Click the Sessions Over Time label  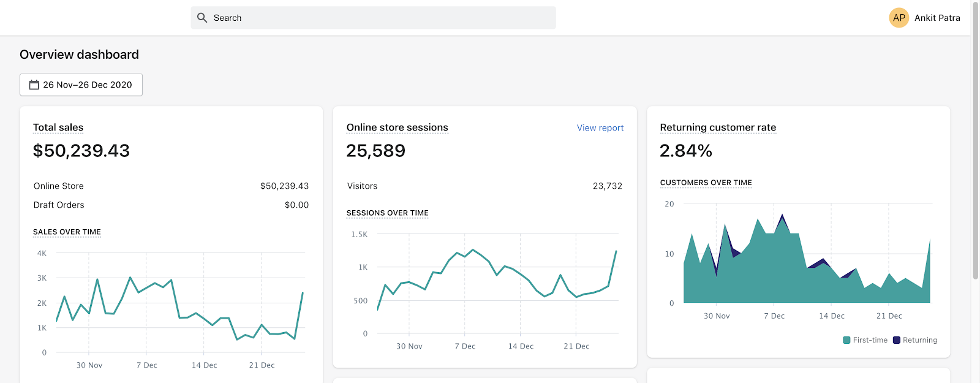pos(387,213)
